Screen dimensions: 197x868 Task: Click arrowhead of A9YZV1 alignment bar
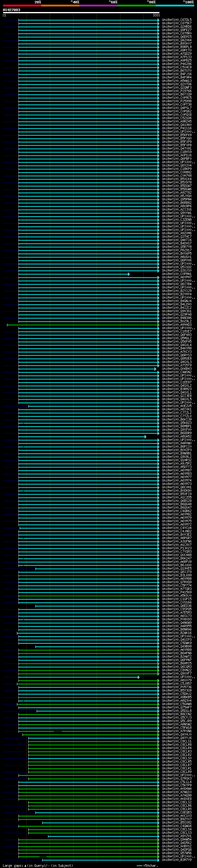(x=158, y=836)
